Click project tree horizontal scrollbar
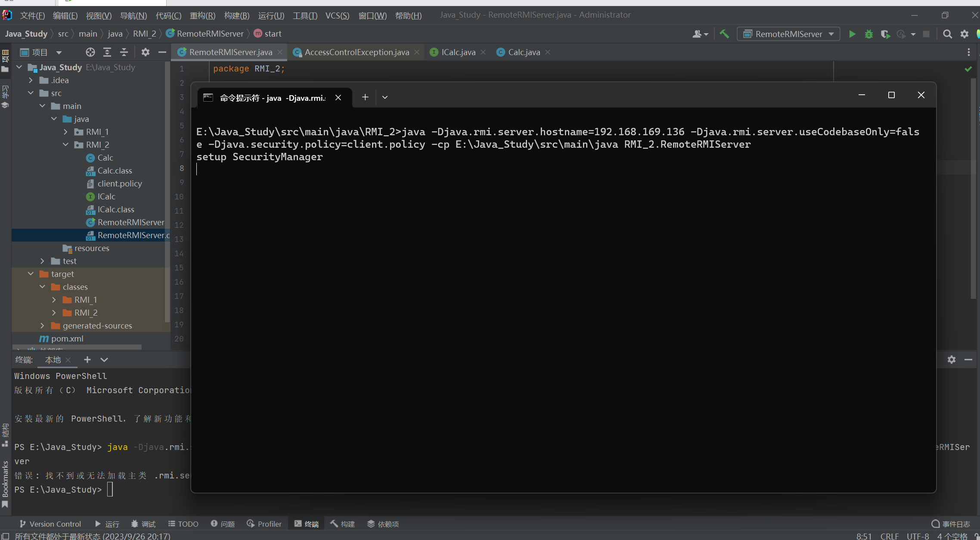Image resolution: width=980 pixels, height=540 pixels. 78,347
